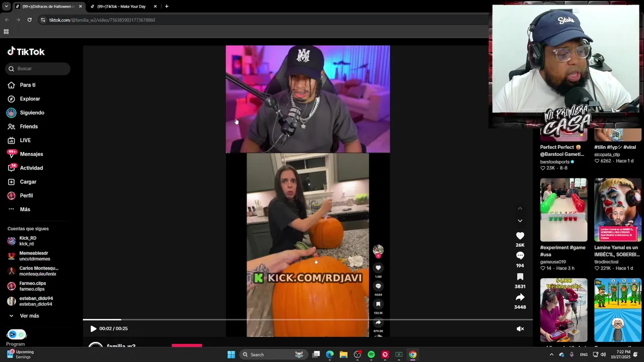Screen dimensions: 644x362
Task: Open File Explorer from the taskbar
Action: click(344, 354)
